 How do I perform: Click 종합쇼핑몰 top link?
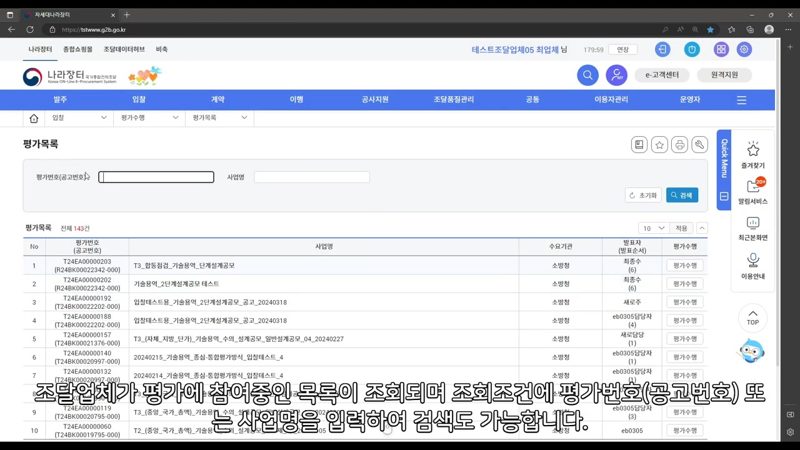click(78, 49)
